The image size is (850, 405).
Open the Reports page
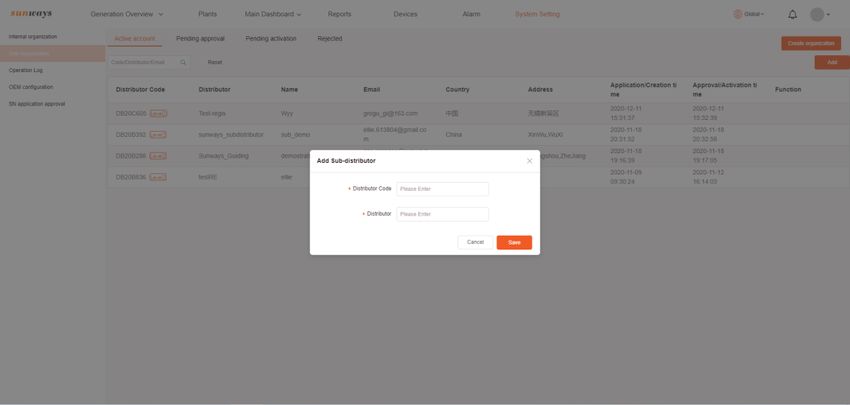pyautogui.click(x=339, y=15)
